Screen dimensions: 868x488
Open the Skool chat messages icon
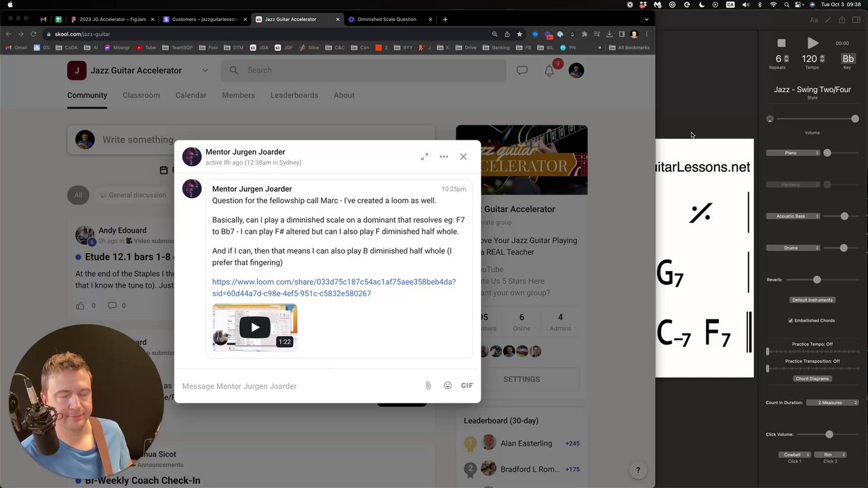pos(522,70)
